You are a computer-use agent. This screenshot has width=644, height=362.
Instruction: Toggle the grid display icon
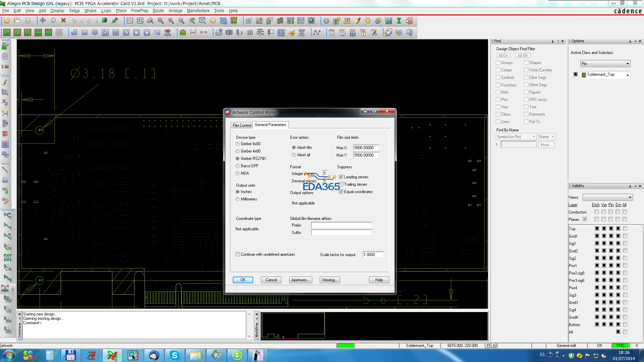(249, 21)
